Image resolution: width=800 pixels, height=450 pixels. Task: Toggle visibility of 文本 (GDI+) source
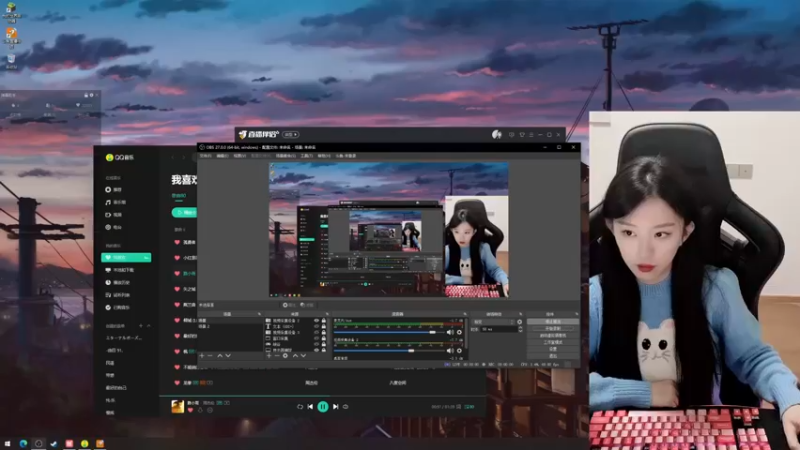316,326
